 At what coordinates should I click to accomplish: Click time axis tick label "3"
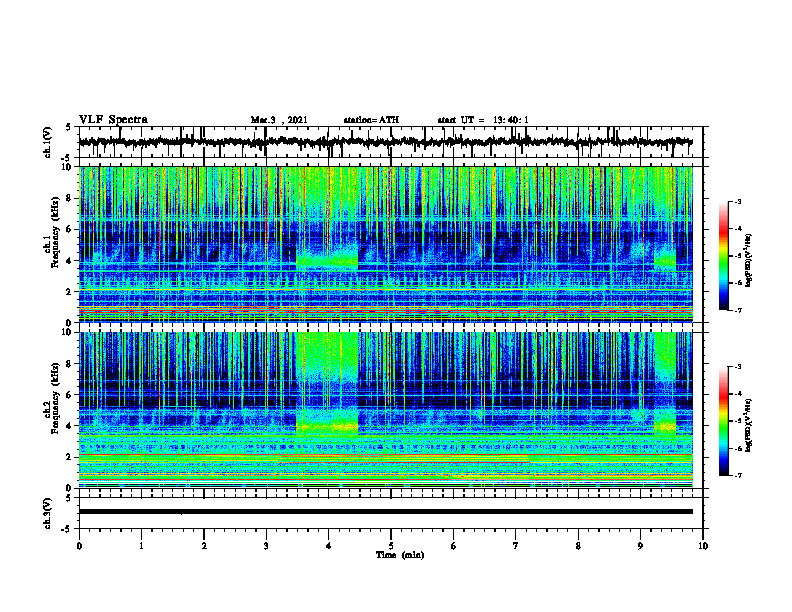click(x=266, y=546)
